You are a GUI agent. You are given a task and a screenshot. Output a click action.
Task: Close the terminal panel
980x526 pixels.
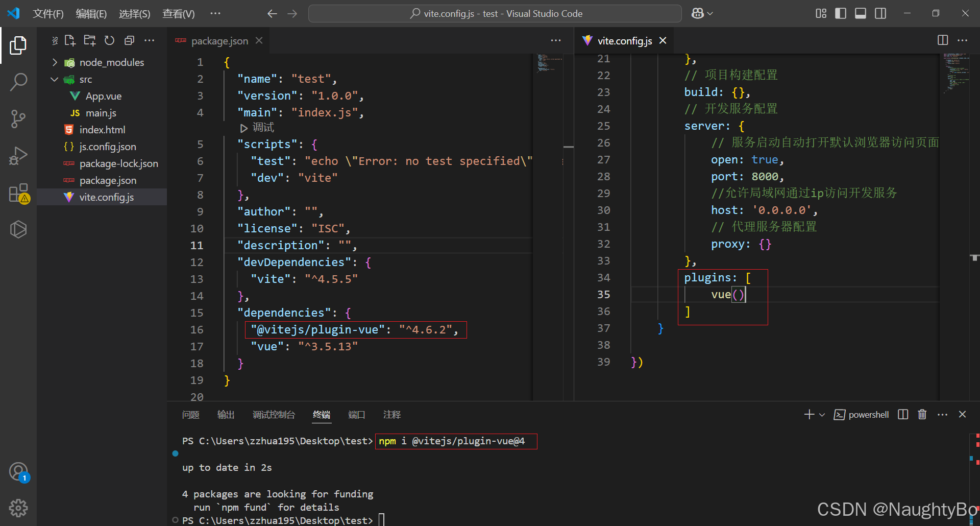963,415
